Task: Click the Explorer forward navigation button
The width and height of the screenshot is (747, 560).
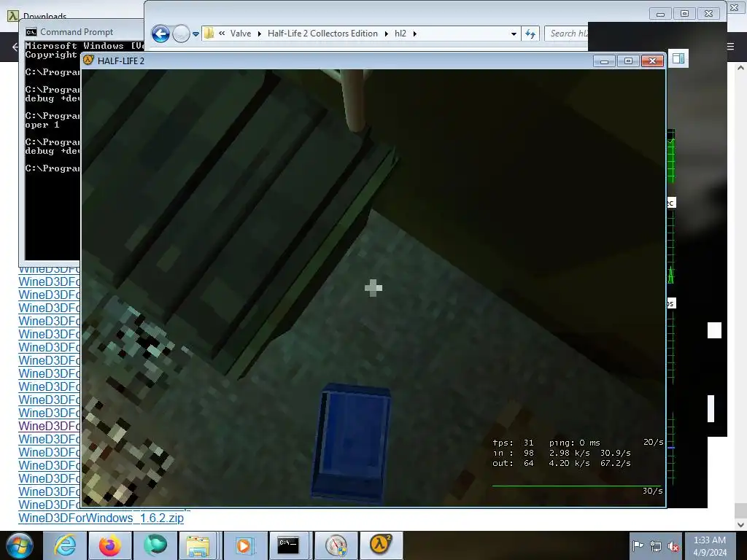Action: pyautogui.click(x=181, y=34)
